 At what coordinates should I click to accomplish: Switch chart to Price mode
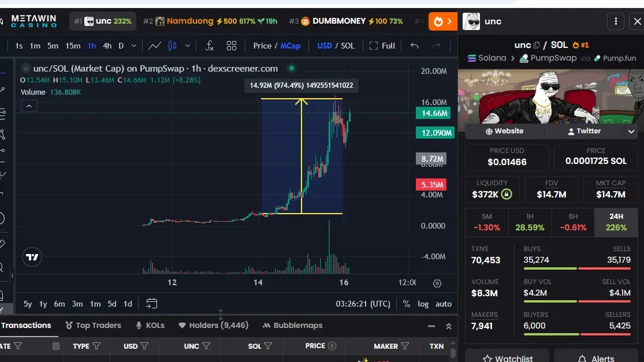[262, 46]
